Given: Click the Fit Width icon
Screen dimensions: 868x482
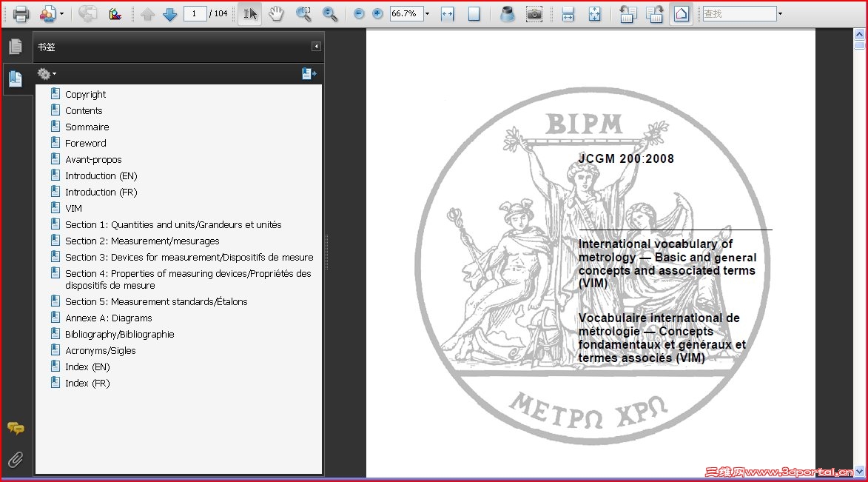Looking at the screenshot, I should click(447, 14).
